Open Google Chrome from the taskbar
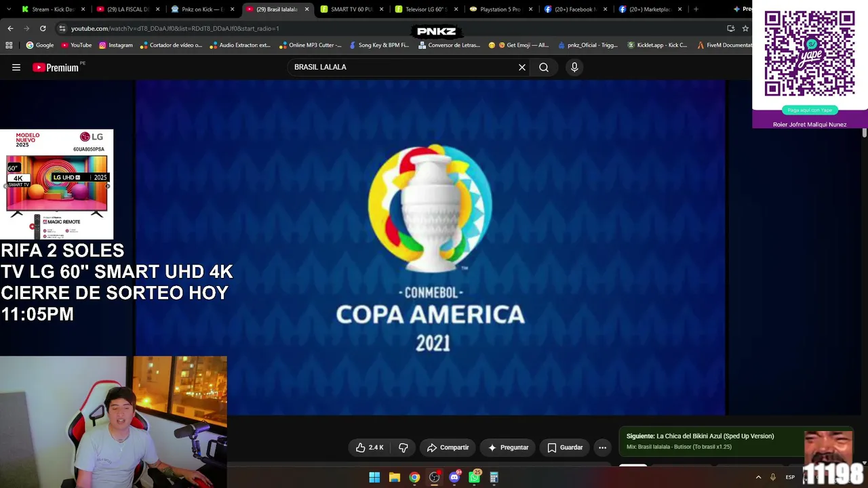The height and width of the screenshot is (488, 868). 414,478
